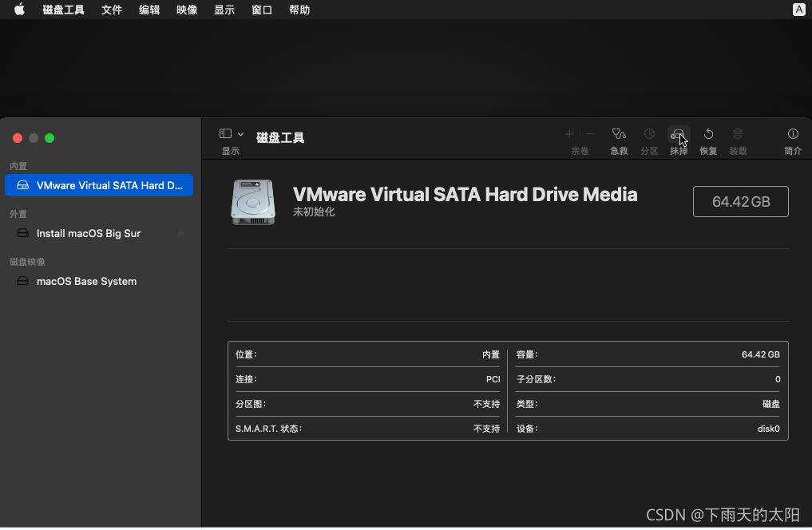Open the 帮助 menu

click(299, 10)
